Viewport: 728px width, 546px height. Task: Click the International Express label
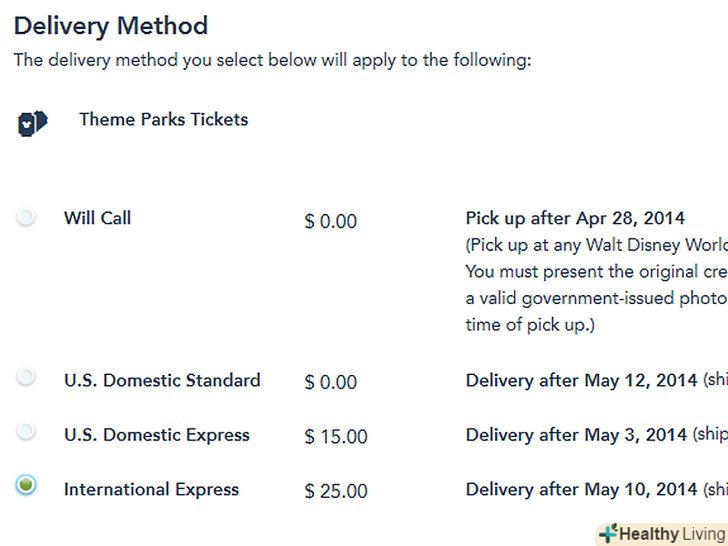tap(151, 490)
